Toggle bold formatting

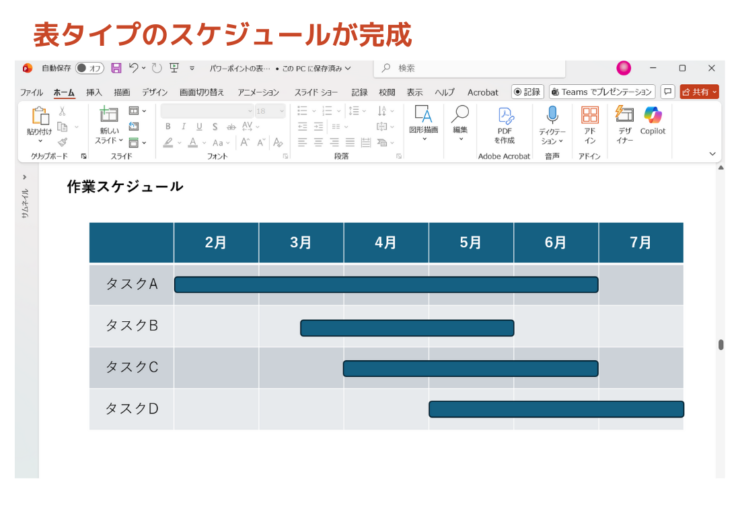(168, 126)
